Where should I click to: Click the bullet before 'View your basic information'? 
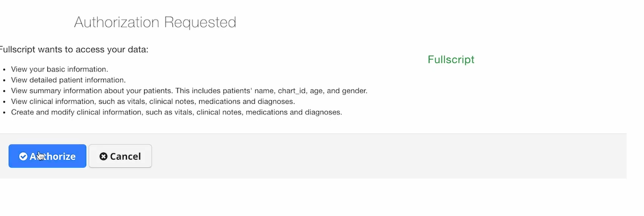point(4,70)
